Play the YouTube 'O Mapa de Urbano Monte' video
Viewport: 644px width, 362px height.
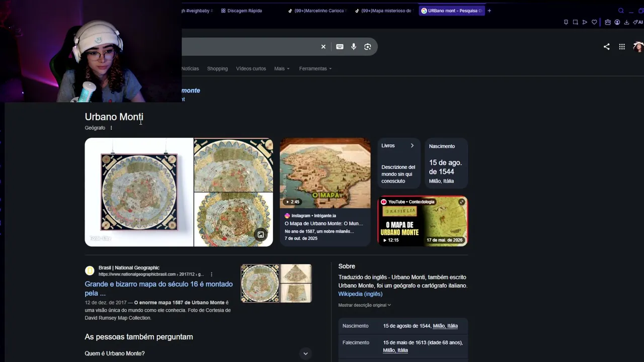pos(423,221)
